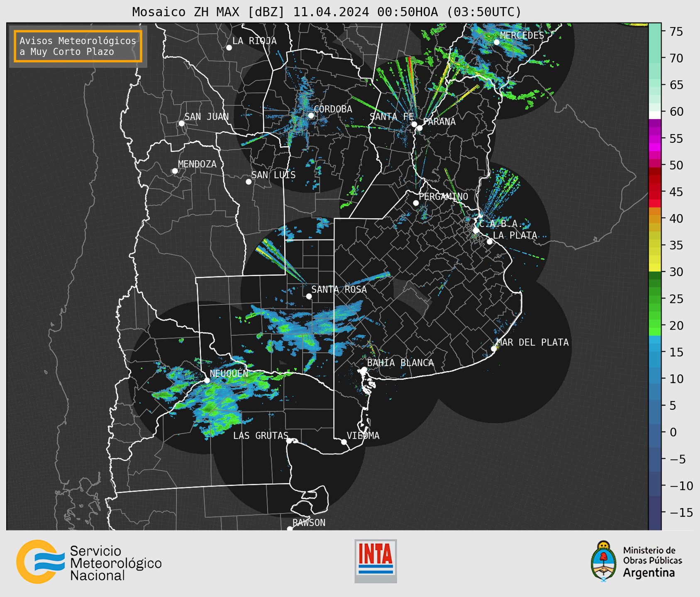Click the Pergamino city marker dot

pos(416,203)
